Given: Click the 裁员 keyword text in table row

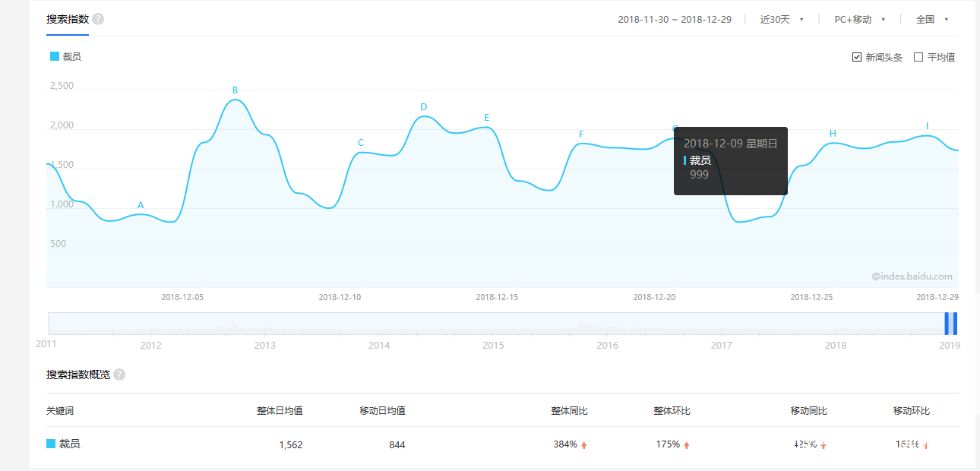Looking at the screenshot, I should tap(70, 444).
